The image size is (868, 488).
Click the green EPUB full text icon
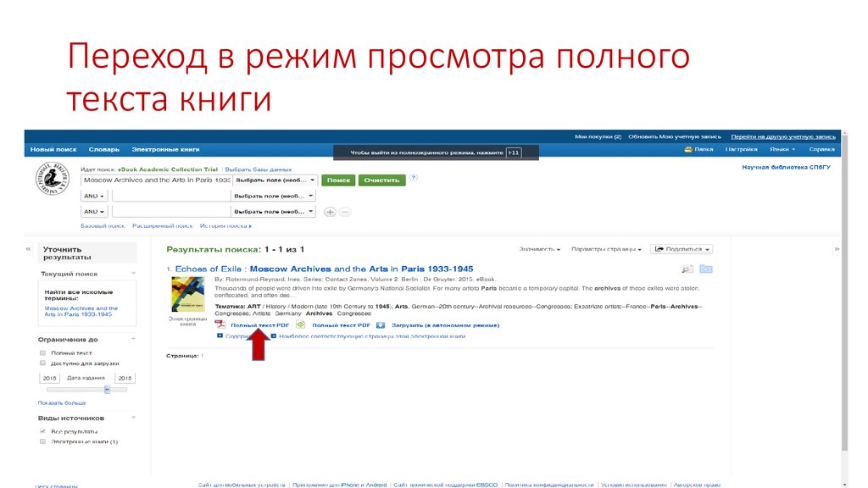301,324
